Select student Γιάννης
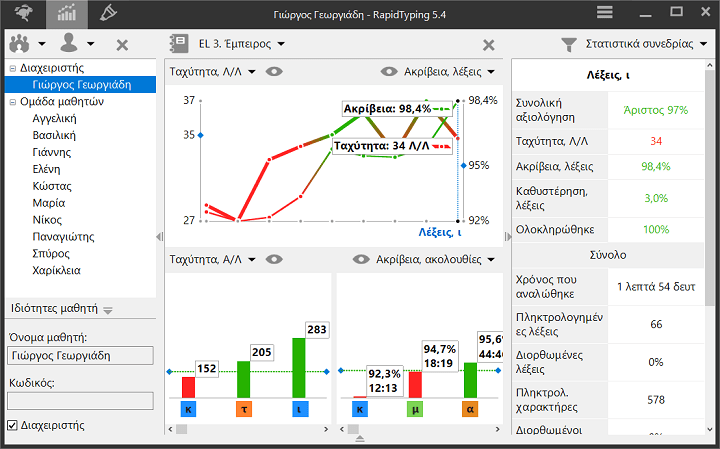The width and height of the screenshot is (720, 449). point(51,152)
